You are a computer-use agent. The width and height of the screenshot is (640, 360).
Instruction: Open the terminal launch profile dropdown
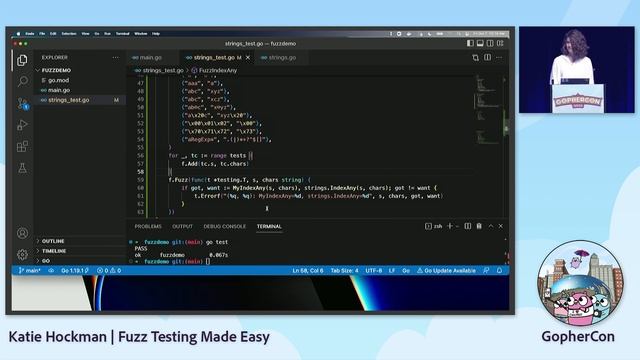coord(457,226)
